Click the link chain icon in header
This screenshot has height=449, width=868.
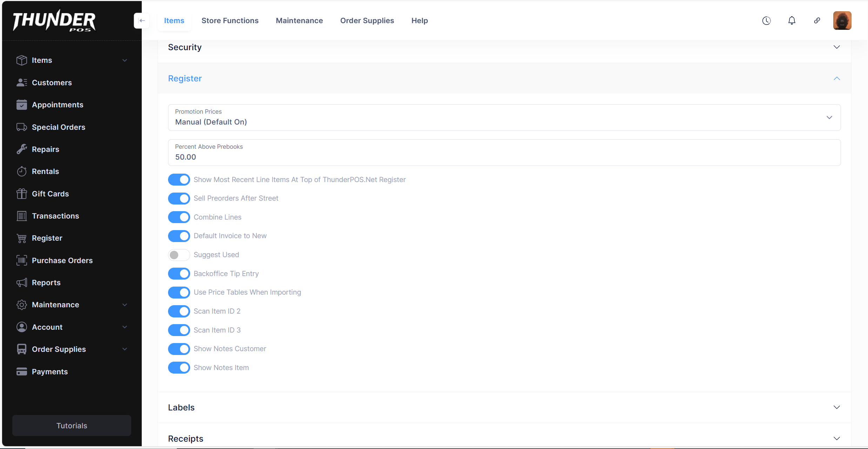817,21
